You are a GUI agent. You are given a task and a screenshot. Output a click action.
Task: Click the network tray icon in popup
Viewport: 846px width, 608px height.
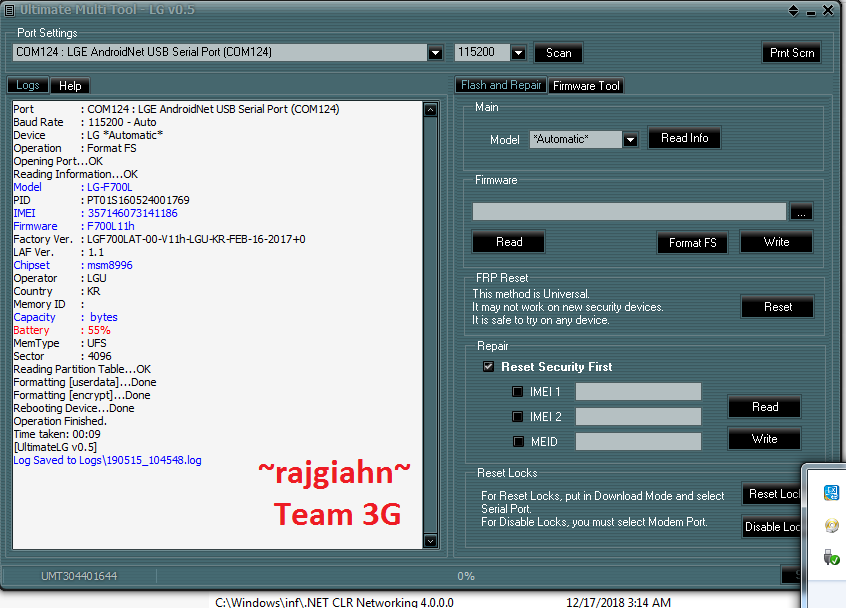tap(831, 493)
